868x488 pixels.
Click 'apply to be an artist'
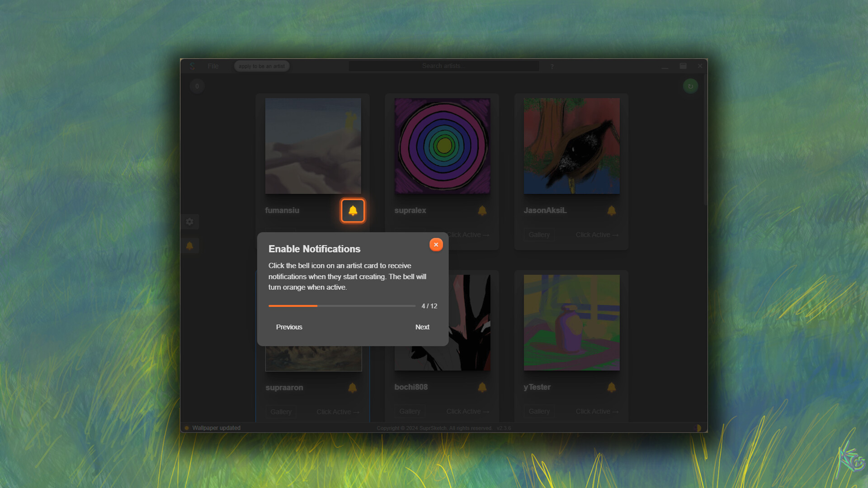(x=261, y=66)
